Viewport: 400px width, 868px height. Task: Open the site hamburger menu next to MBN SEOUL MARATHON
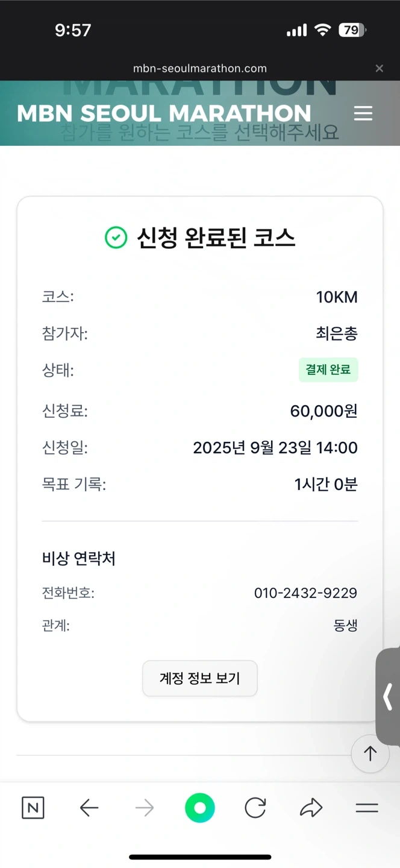[x=363, y=113]
